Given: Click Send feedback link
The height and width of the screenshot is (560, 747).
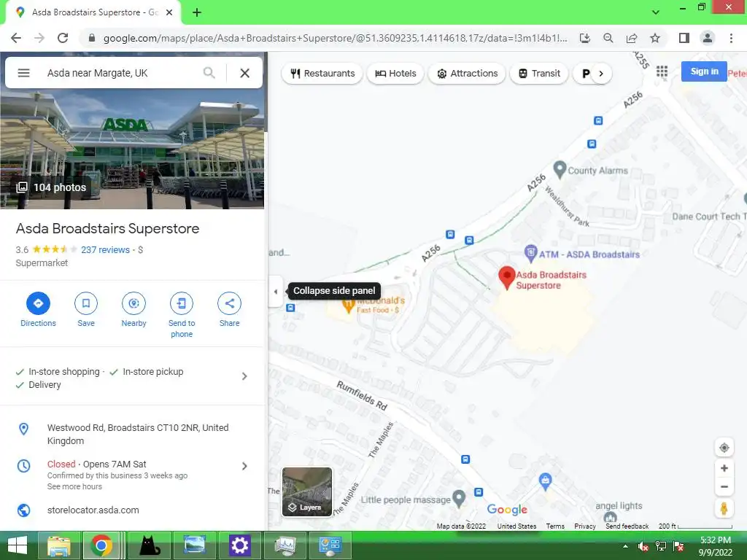Looking at the screenshot, I should (x=627, y=526).
